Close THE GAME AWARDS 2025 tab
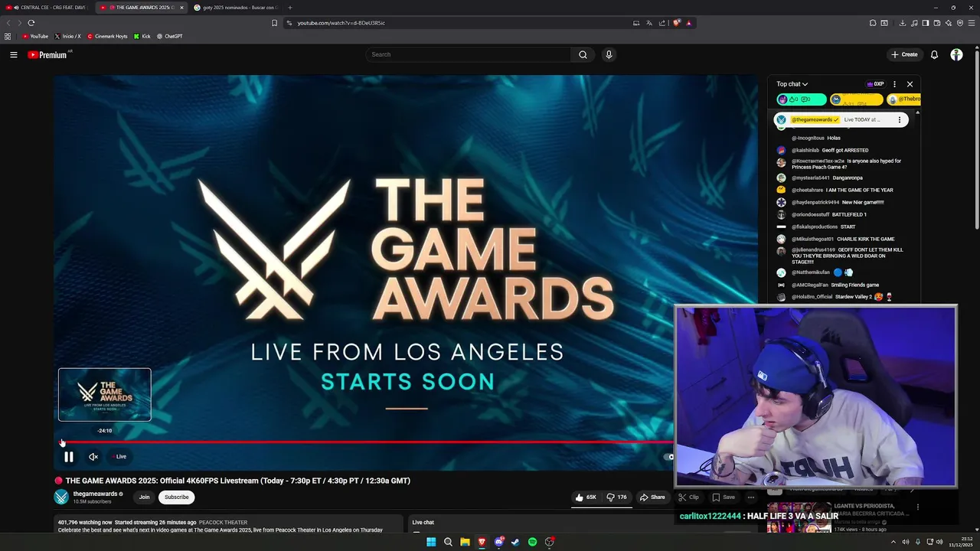The image size is (980, 551). tap(181, 8)
